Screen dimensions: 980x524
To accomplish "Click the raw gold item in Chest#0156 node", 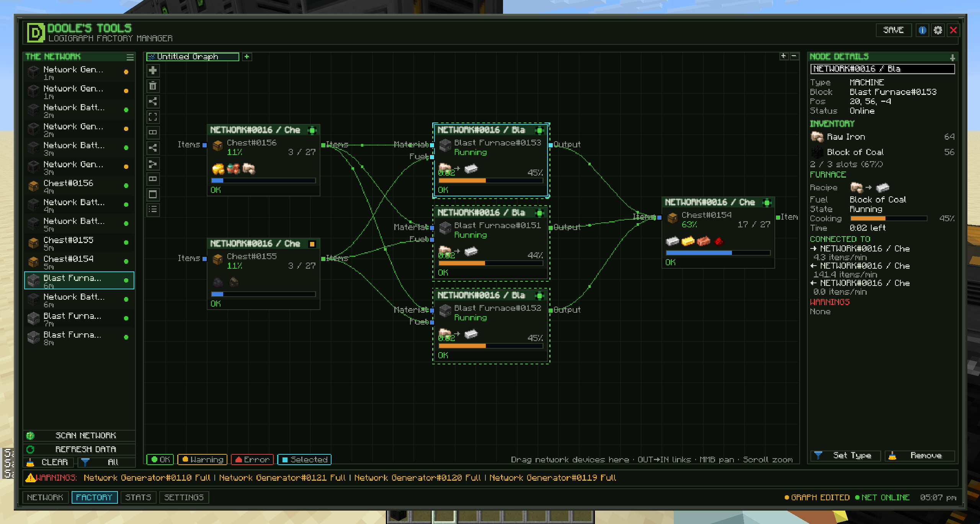I will [x=218, y=169].
